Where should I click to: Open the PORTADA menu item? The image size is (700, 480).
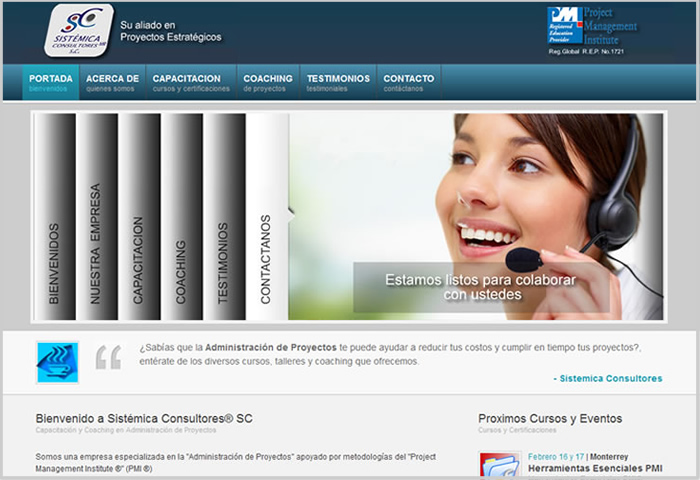[50, 82]
